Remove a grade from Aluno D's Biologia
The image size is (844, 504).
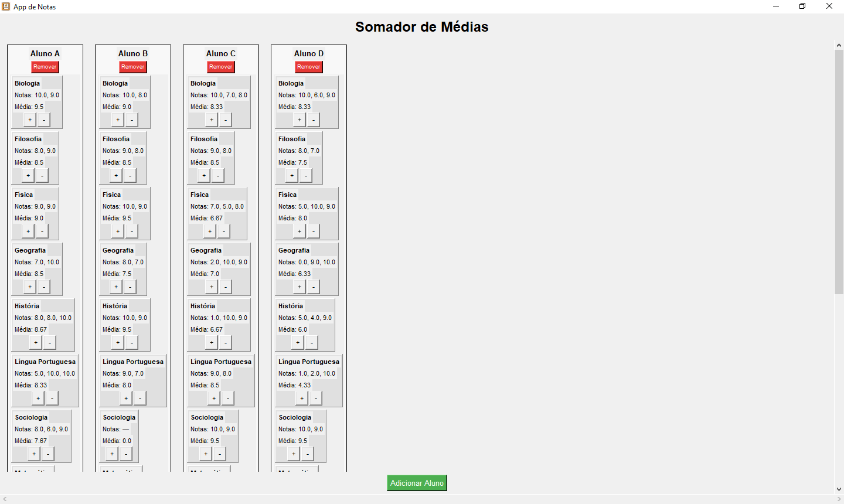point(314,120)
